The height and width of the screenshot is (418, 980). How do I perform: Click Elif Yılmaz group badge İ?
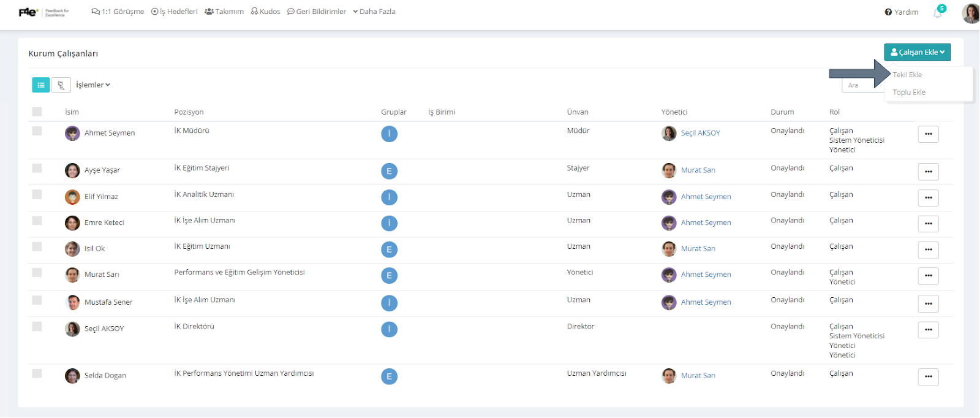(x=389, y=197)
